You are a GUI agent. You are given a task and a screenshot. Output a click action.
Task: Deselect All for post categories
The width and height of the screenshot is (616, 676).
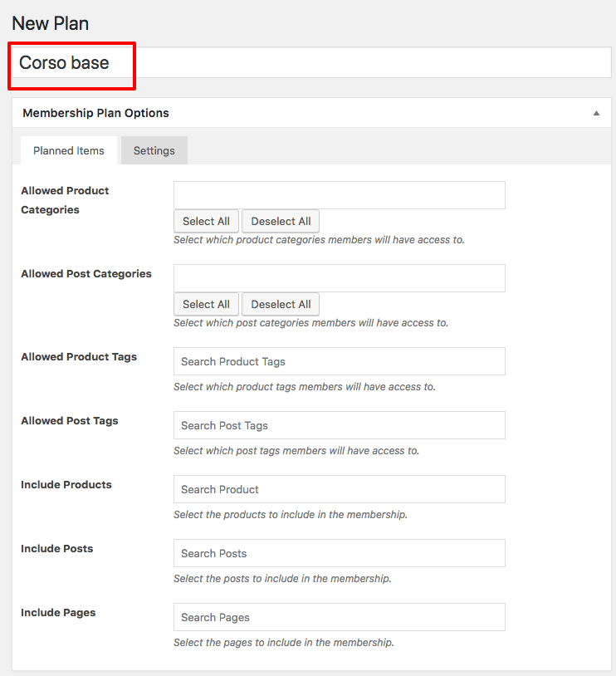[281, 305]
